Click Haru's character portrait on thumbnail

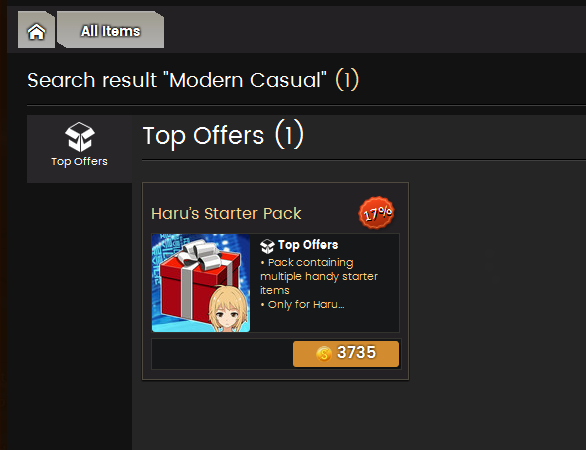tap(228, 309)
